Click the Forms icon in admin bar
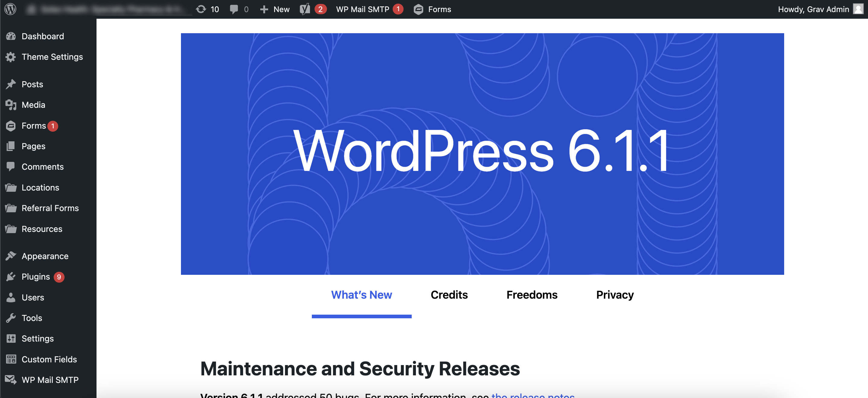The image size is (868, 398). 418,9
